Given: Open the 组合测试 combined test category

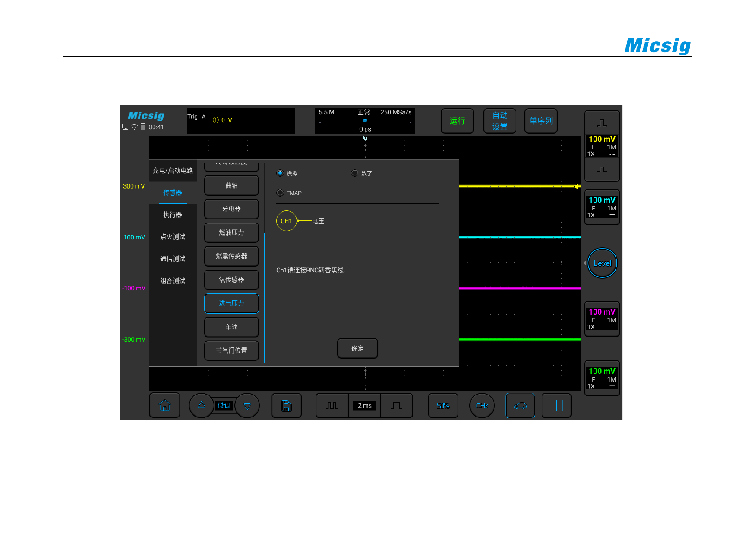Looking at the screenshot, I should [173, 281].
